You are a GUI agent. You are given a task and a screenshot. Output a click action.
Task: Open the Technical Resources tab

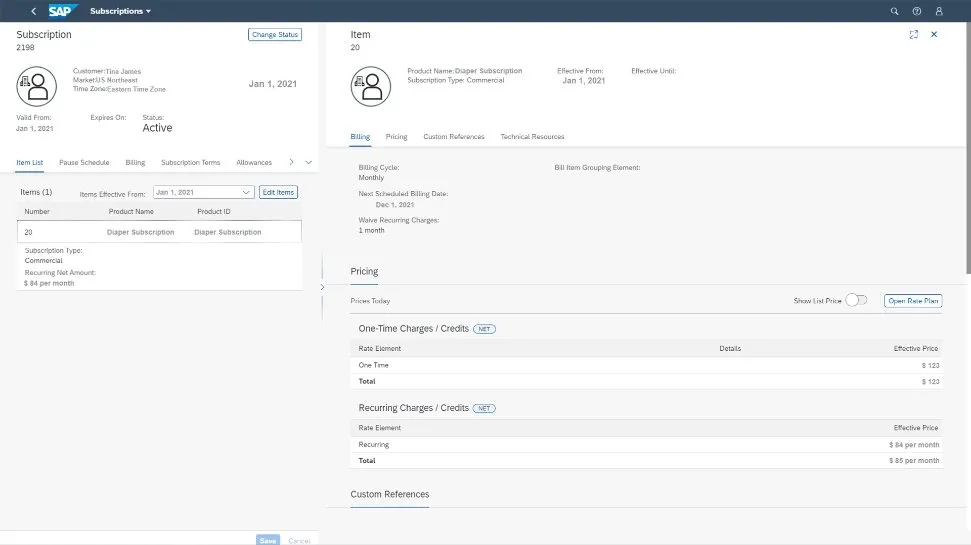coord(533,137)
